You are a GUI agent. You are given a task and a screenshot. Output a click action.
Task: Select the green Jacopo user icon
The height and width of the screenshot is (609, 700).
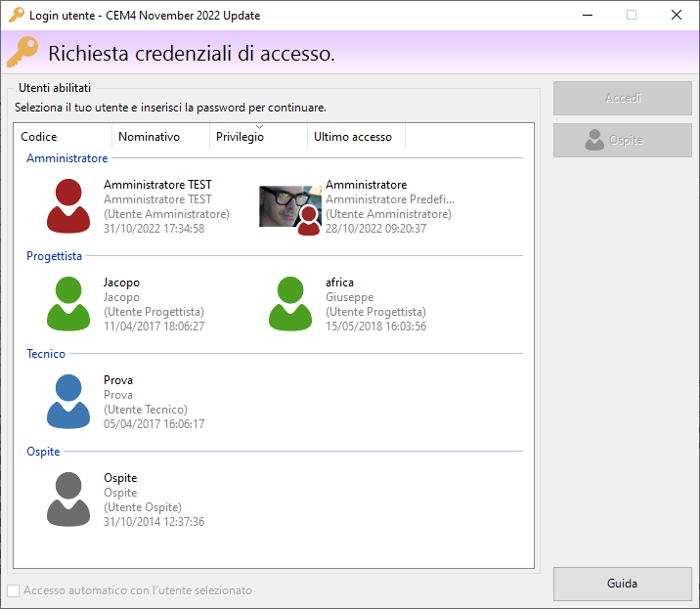tap(68, 304)
